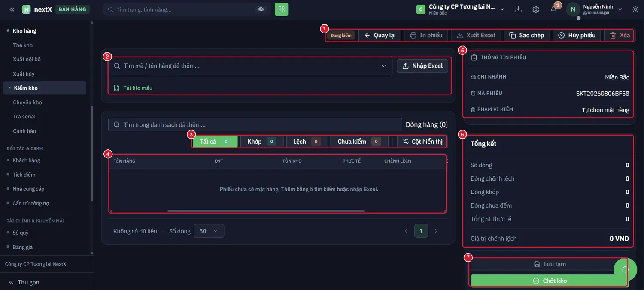644x290 pixels.
Task: Select the Tất cả filter
Action: (215, 142)
